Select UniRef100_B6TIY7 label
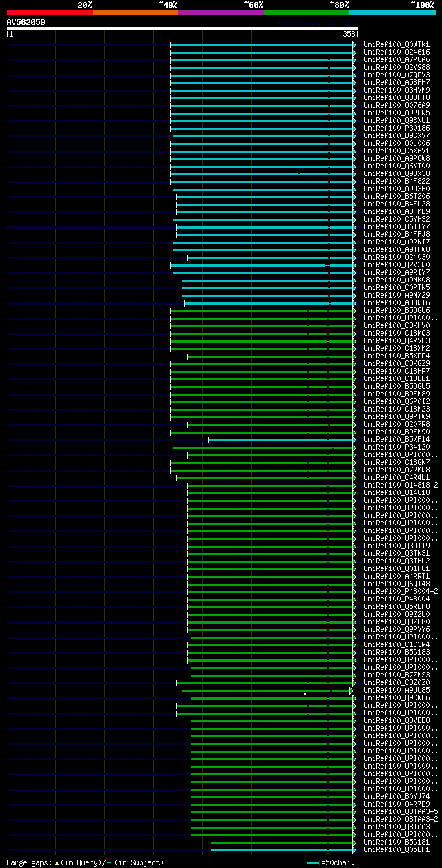 point(396,226)
